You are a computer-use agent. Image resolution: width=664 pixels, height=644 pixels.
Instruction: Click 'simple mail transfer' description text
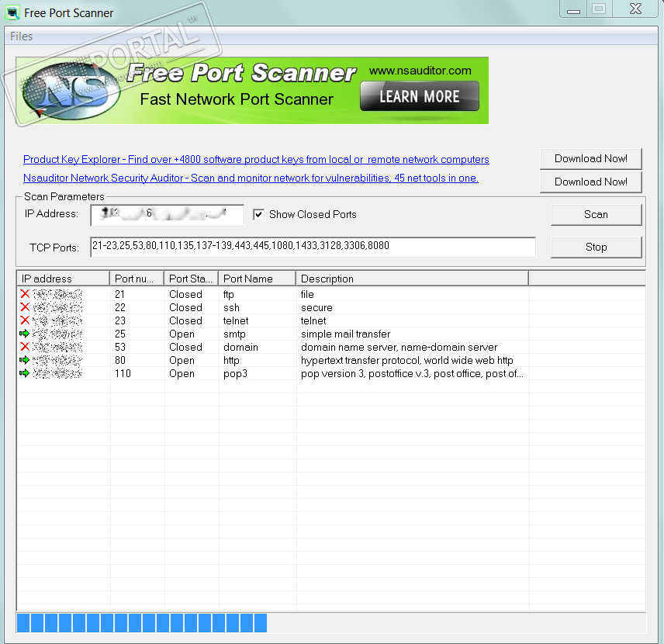345,334
